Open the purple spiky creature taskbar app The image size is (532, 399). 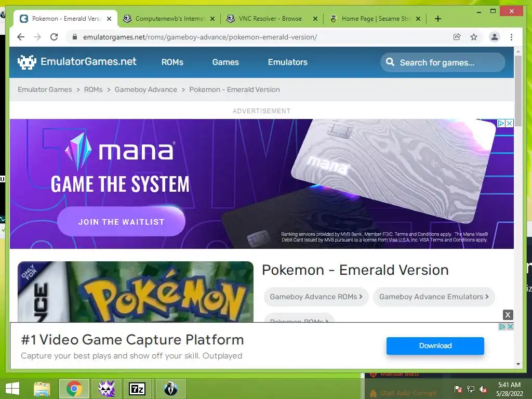[x=107, y=389]
